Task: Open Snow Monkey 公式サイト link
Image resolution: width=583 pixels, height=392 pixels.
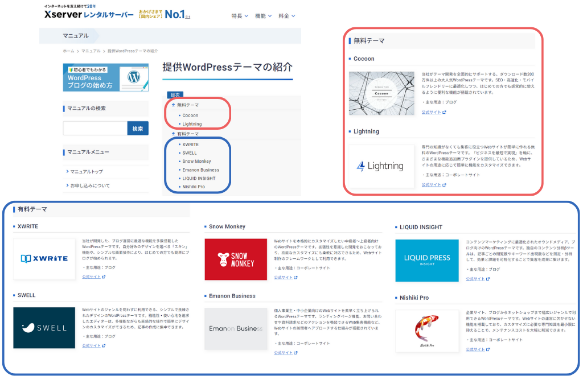Action: click(x=286, y=277)
